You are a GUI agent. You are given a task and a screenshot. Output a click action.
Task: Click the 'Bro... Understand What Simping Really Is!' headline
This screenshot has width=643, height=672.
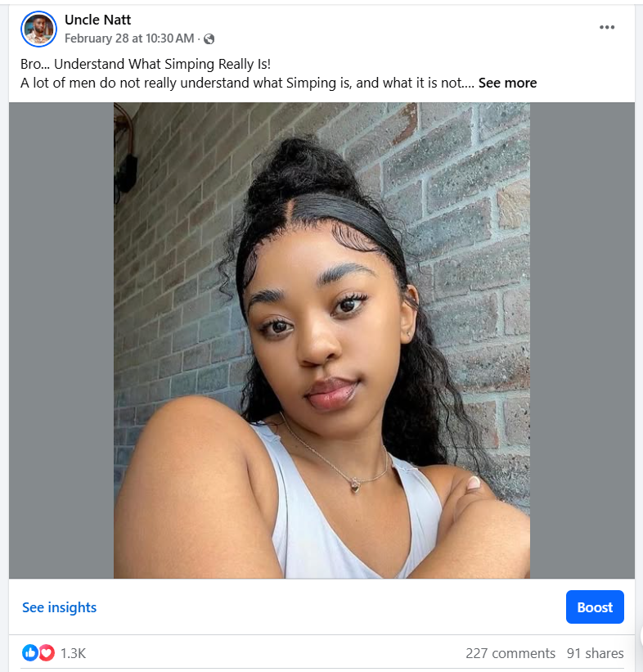coord(145,64)
